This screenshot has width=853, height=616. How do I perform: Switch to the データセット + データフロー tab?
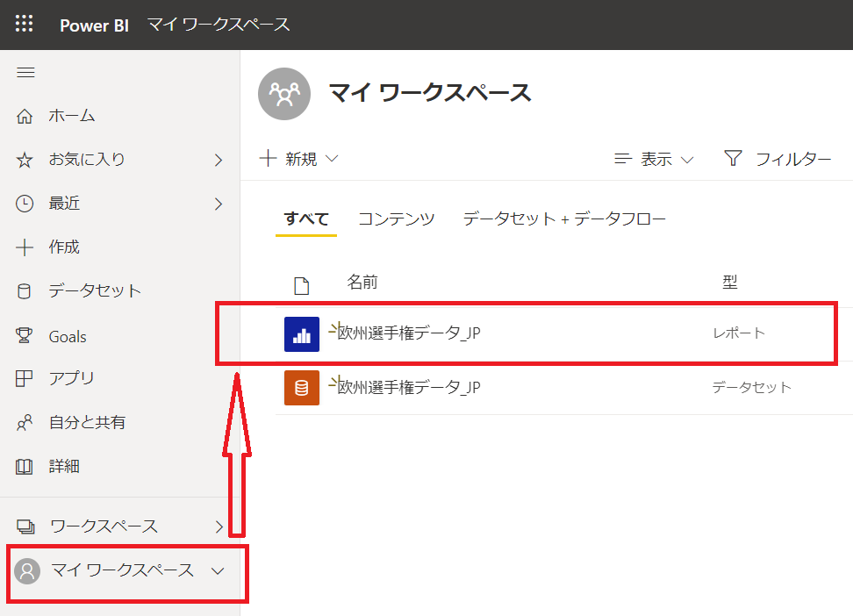pyautogui.click(x=564, y=219)
